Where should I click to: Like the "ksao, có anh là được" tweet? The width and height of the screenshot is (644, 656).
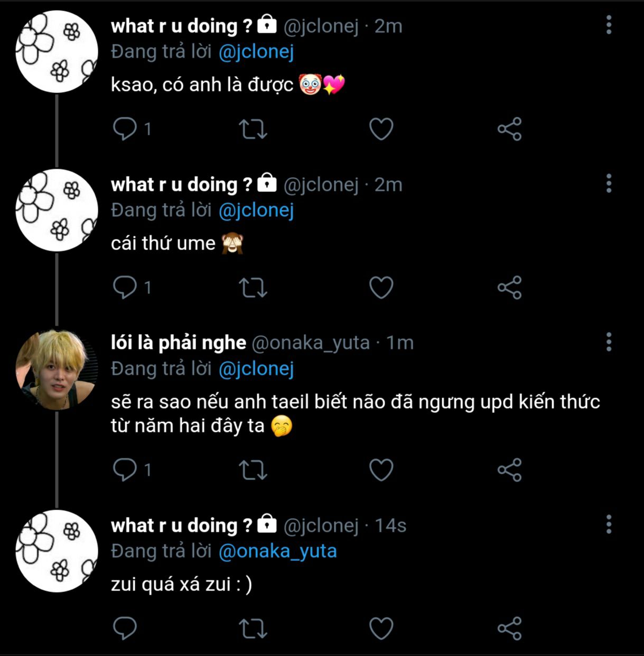[x=381, y=129]
